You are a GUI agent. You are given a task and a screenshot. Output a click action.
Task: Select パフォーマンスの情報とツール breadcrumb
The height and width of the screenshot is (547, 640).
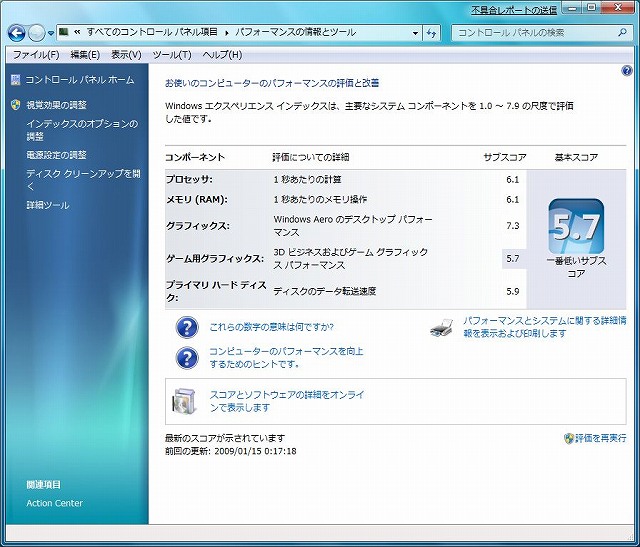(x=296, y=32)
